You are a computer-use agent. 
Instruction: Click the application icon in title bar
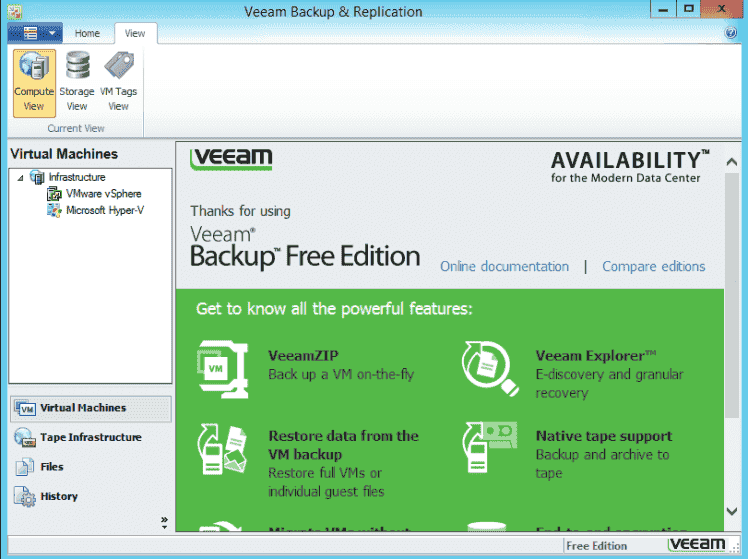point(14,11)
